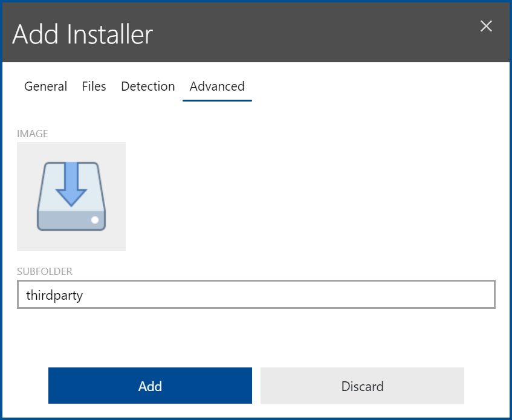Go to the Detection tab
512x420 pixels.
[x=148, y=86]
